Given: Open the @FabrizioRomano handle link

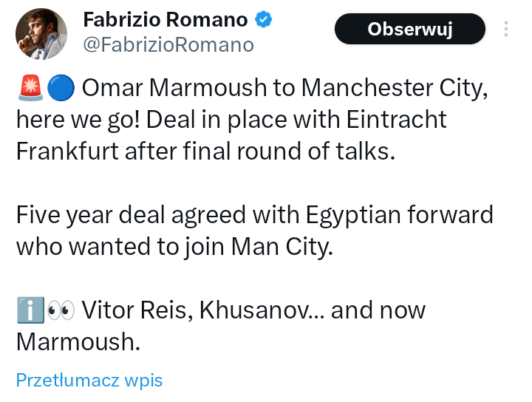Looking at the screenshot, I should pos(168,45).
